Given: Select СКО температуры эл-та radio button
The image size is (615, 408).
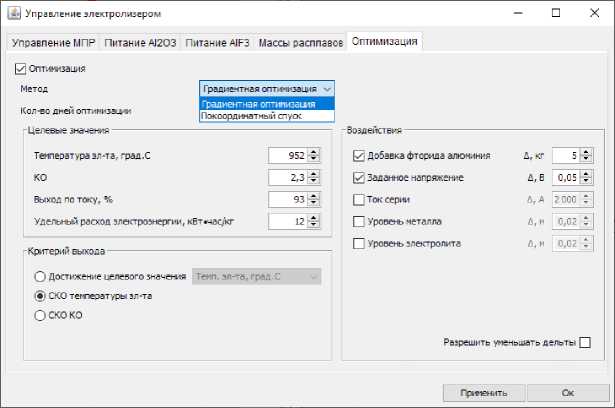Looking at the screenshot, I should pyautogui.click(x=40, y=296).
